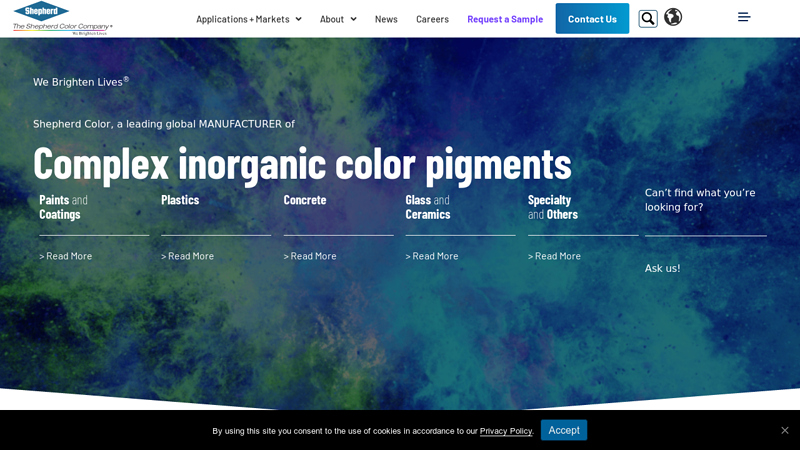Open the Careers menu item
Image resolution: width=800 pixels, height=450 pixels.
pyautogui.click(x=432, y=19)
